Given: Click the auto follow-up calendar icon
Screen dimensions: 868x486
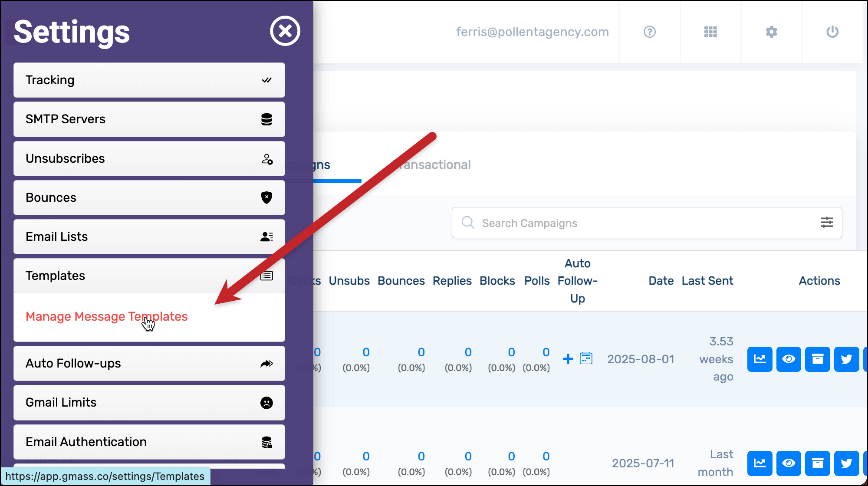Looking at the screenshot, I should [586, 358].
